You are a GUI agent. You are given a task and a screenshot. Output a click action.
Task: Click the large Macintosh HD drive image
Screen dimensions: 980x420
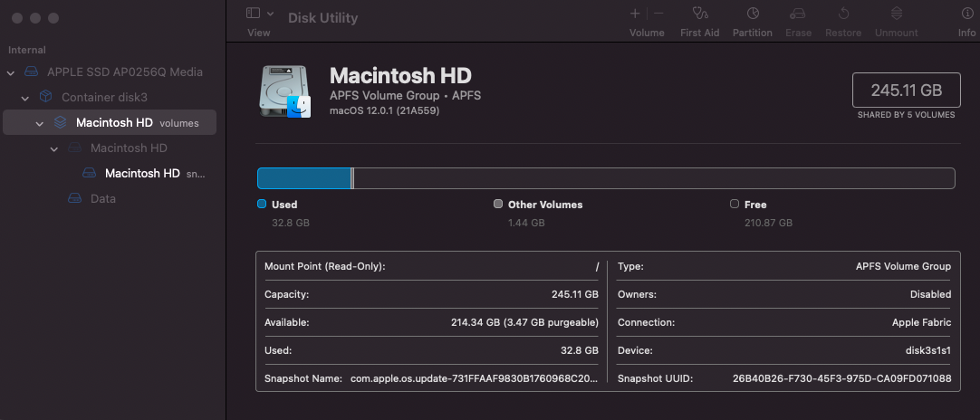tap(285, 92)
